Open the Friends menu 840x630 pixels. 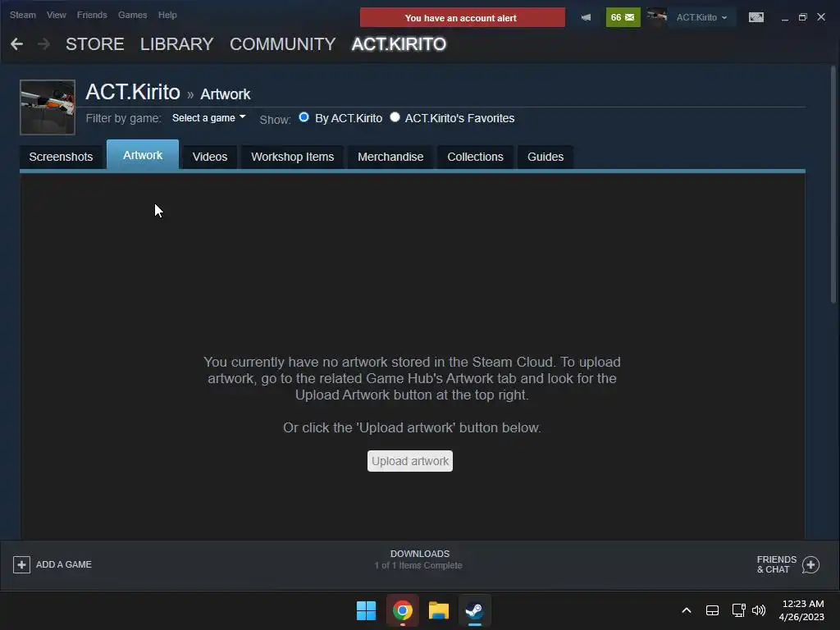coord(92,15)
